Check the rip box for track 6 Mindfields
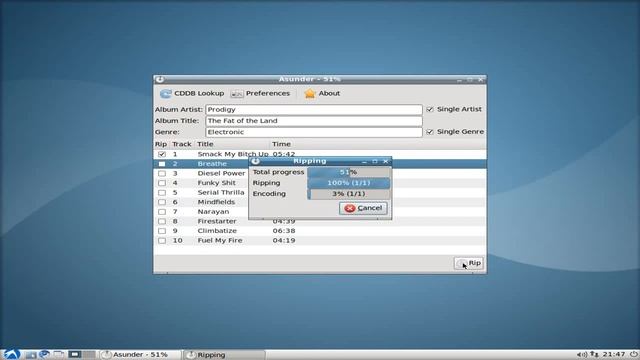 coord(162,202)
